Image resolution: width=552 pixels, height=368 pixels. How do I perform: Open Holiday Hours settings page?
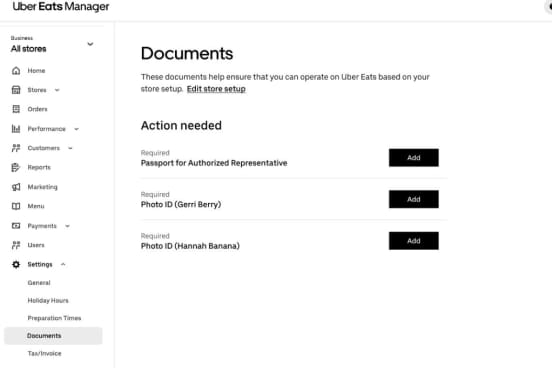tap(48, 300)
